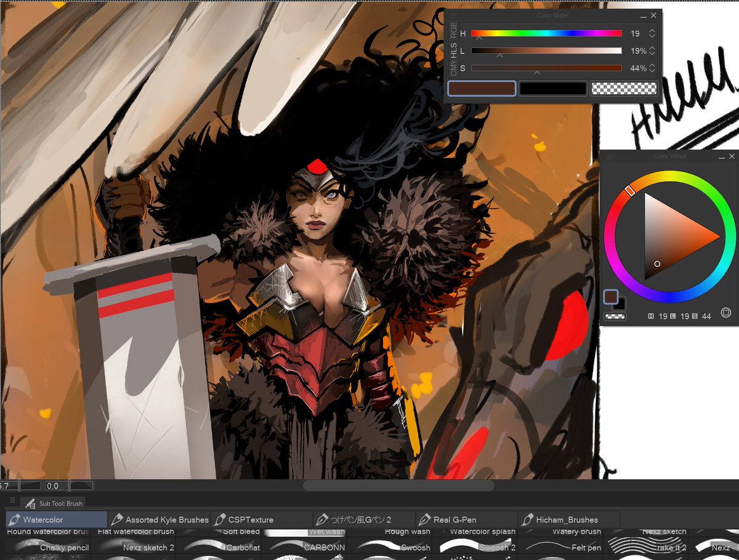Select the CARBONN brush

pos(304,546)
